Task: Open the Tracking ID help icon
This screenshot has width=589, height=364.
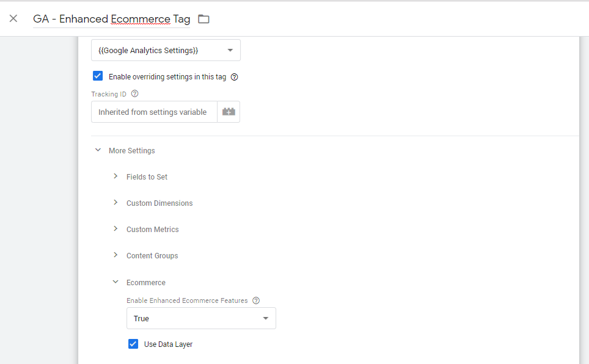Action: tap(134, 93)
